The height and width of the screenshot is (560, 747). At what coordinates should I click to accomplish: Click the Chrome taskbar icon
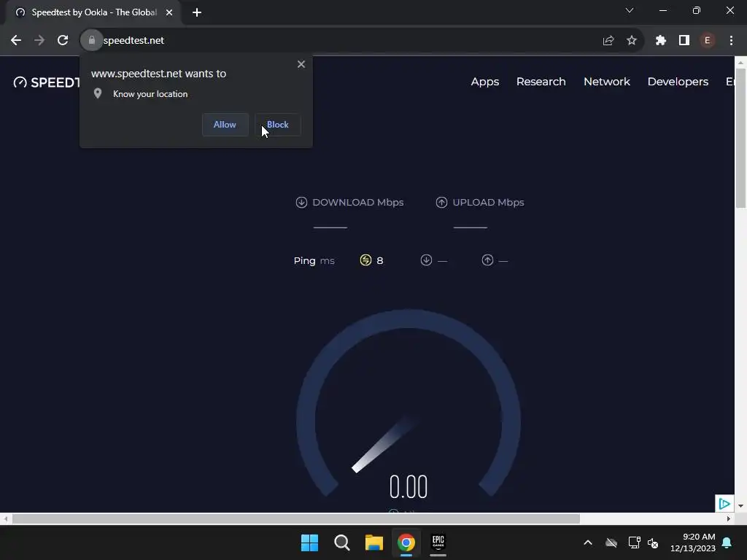click(406, 542)
